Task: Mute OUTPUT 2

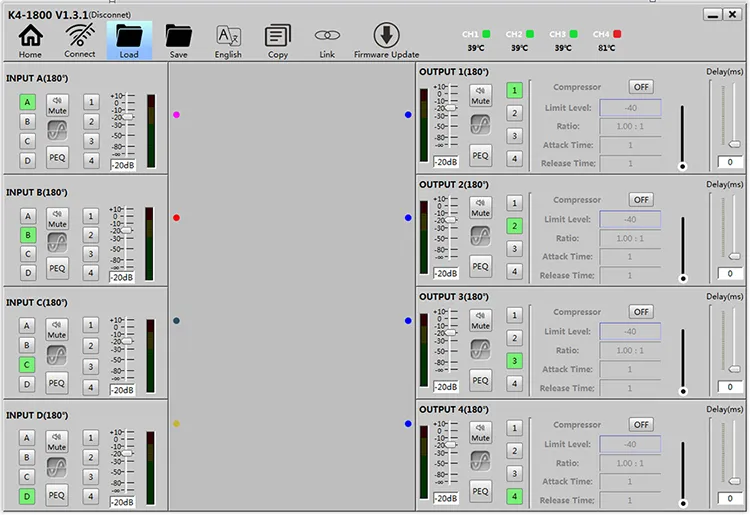Action: point(481,208)
